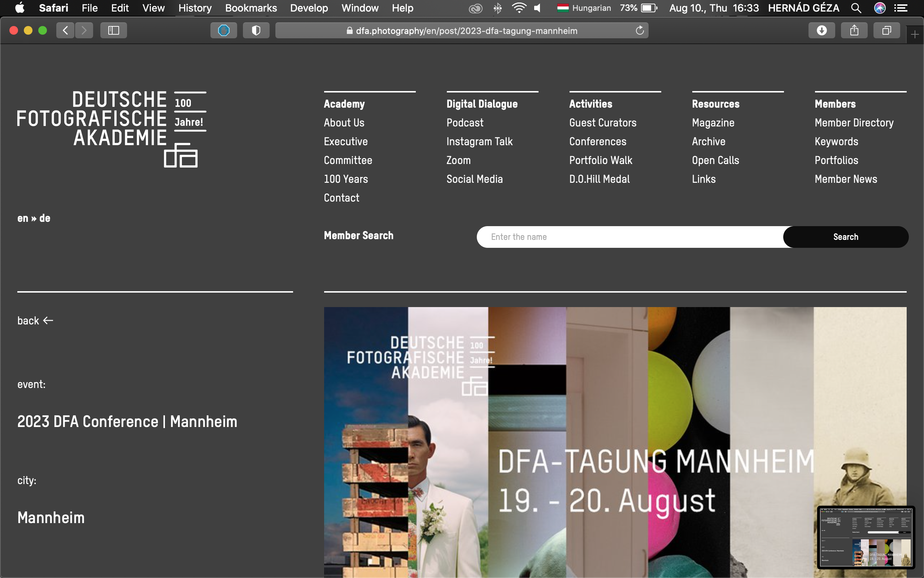Open Member News

point(846,179)
